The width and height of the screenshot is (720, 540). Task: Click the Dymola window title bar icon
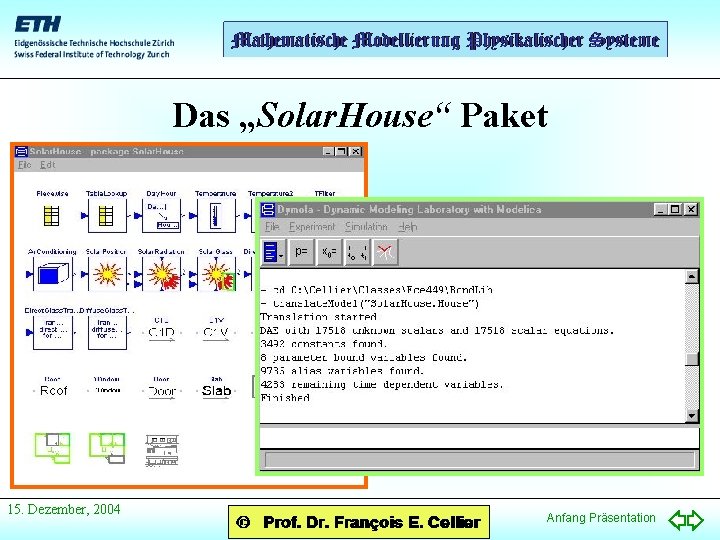268,210
